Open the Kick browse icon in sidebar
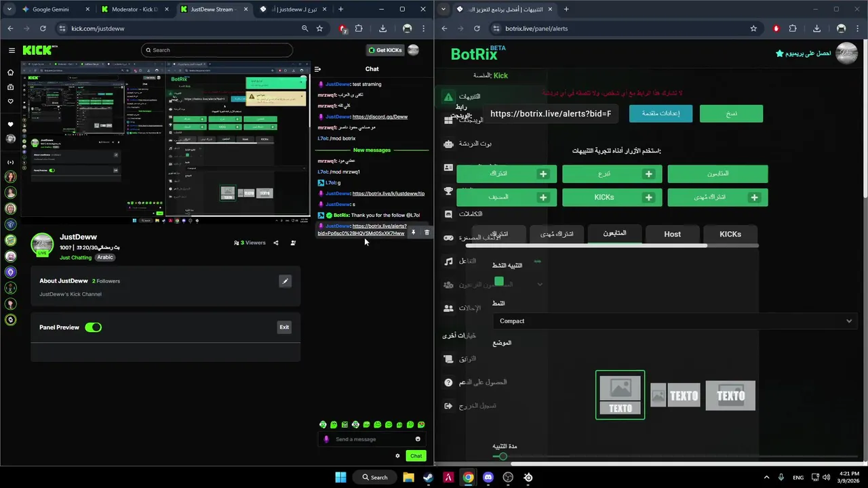 (10, 87)
